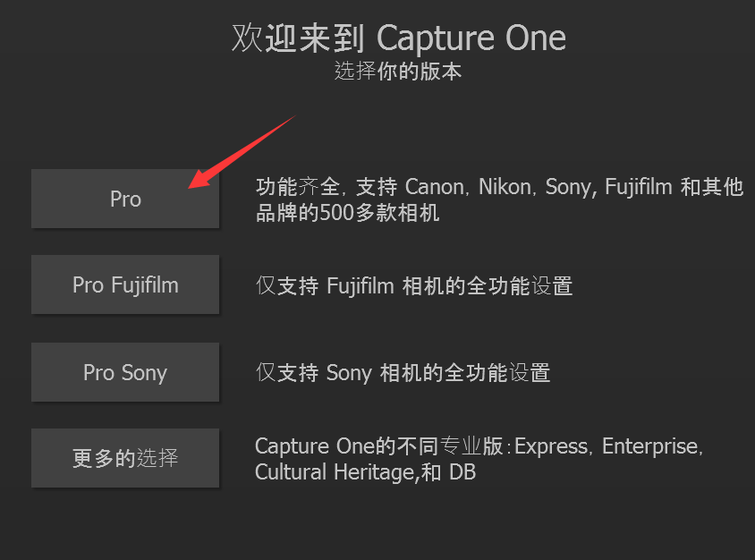This screenshot has height=560, width=755.
Task: Click the Pro button the arrow points to
Action: pos(124,199)
